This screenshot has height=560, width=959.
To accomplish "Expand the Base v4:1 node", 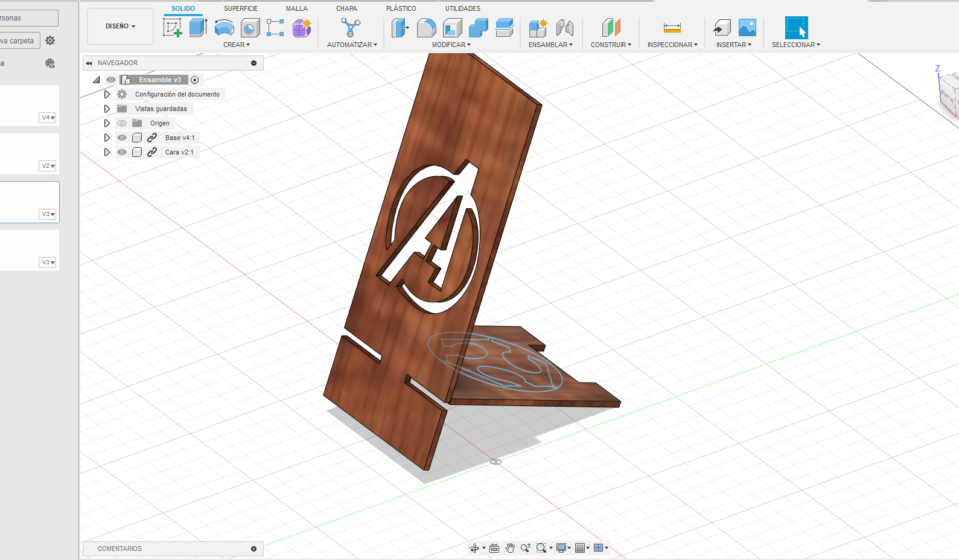I will coord(107,138).
